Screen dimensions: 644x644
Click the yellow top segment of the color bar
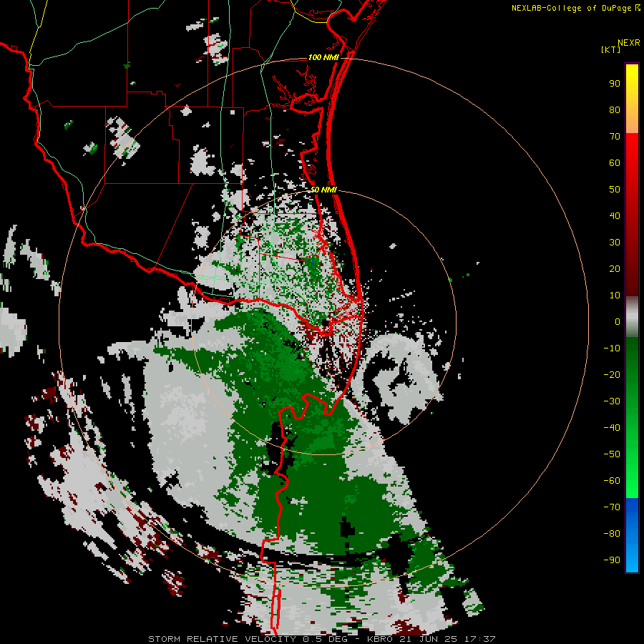(x=632, y=99)
